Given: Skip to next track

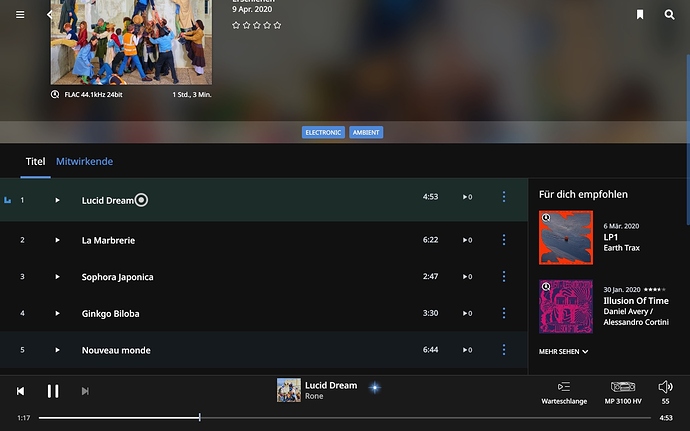Looking at the screenshot, I should [x=85, y=391].
